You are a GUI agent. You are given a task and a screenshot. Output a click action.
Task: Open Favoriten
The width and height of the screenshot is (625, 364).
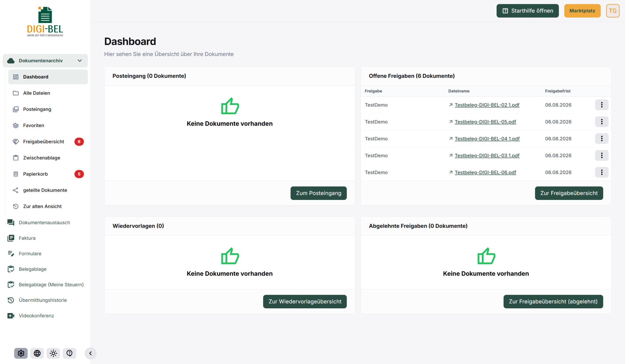click(x=48, y=125)
